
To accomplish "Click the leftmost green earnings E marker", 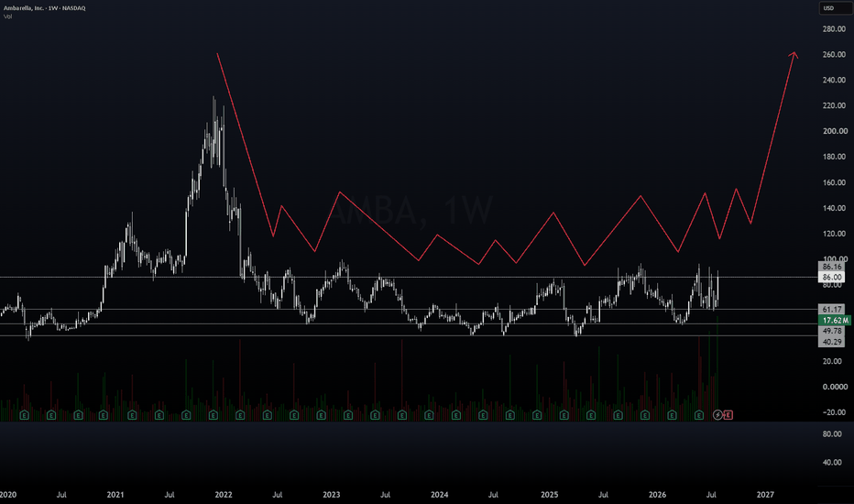I will click(x=24, y=415).
